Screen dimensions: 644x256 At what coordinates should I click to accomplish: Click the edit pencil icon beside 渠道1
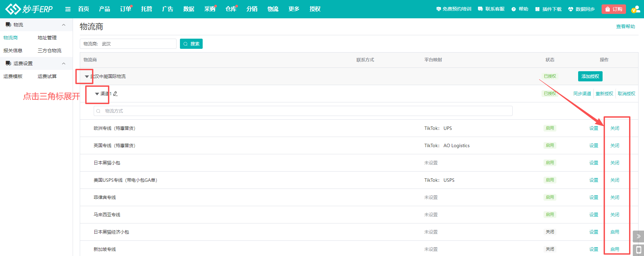tap(115, 94)
